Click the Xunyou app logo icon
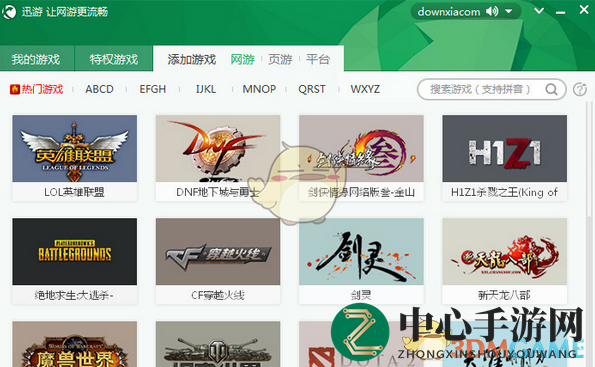595x367 pixels. coord(9,12)
